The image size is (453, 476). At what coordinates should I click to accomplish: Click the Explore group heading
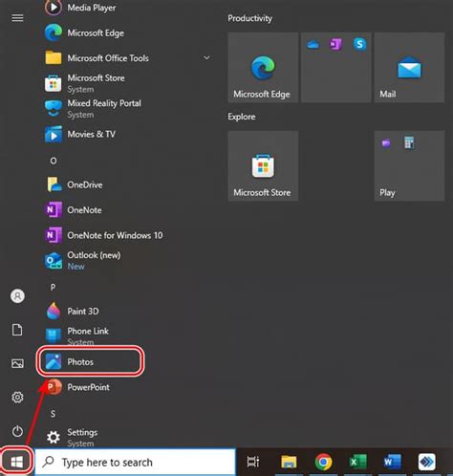(242, 117)
